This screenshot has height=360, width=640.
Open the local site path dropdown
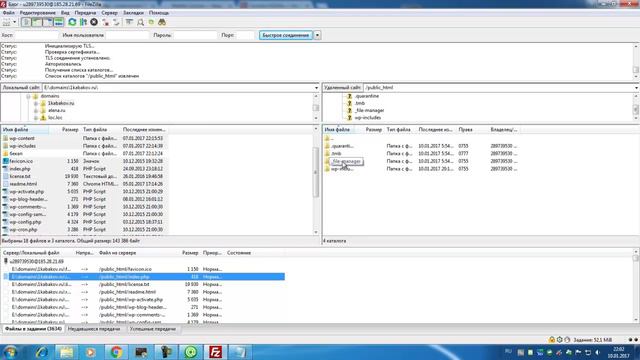coord(316,88)
